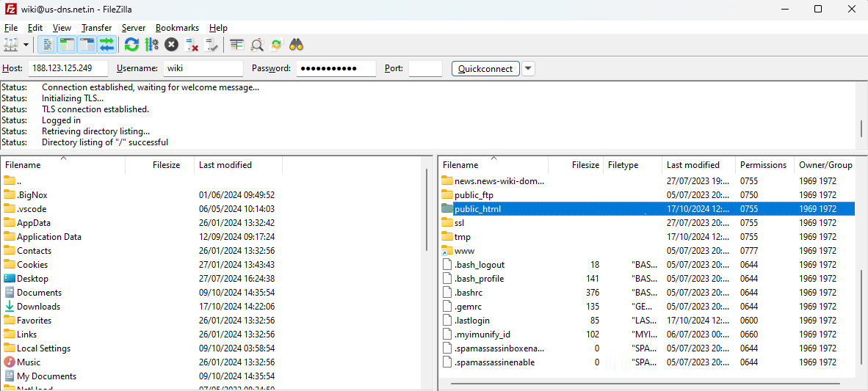
Task: Select the ssl folder icon
Action: click(447, 222)
